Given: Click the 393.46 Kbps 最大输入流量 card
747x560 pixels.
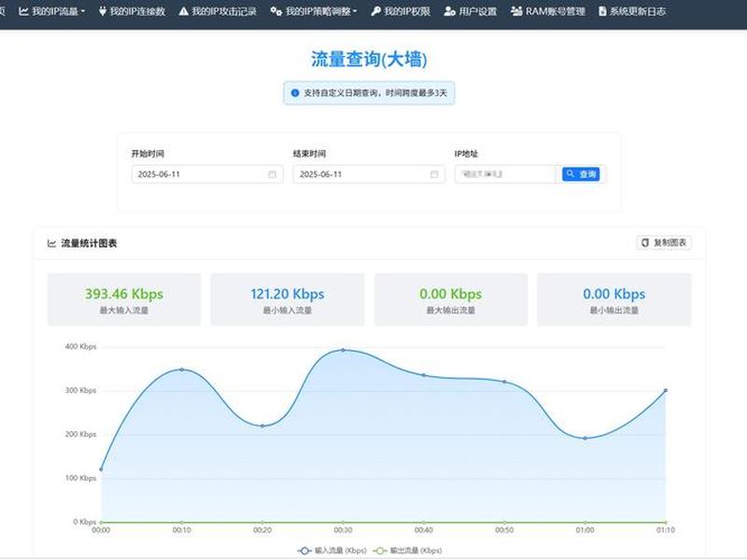Looking at the screenshot, I should tap(124, 300).
